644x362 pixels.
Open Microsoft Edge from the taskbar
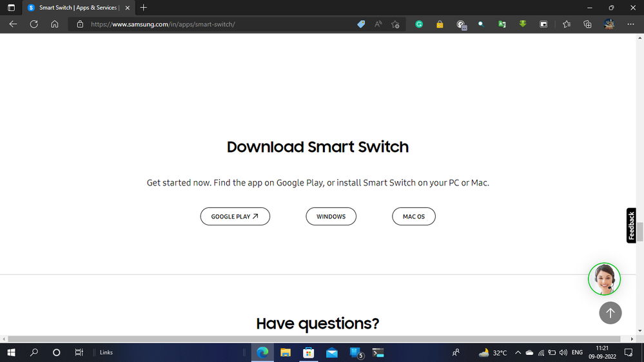coord(262,352)
